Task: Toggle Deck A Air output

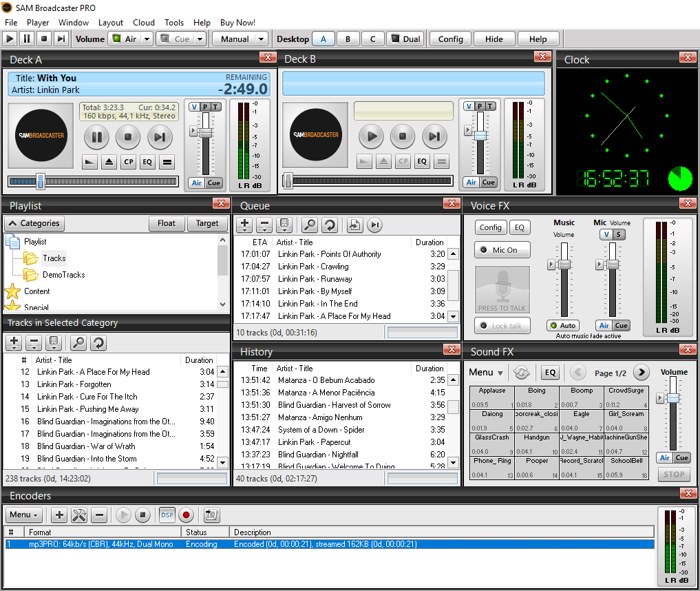Action: pyautogui.click(x=197, y=183)
